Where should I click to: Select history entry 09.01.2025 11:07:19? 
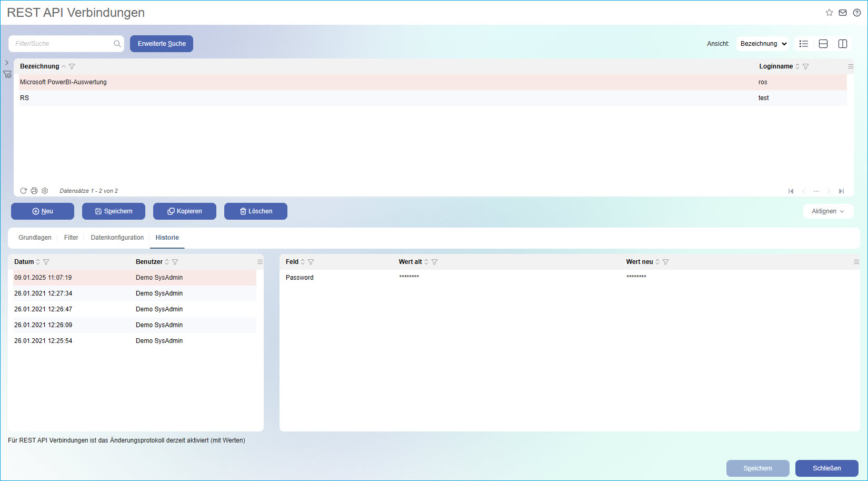pos(135,278)
